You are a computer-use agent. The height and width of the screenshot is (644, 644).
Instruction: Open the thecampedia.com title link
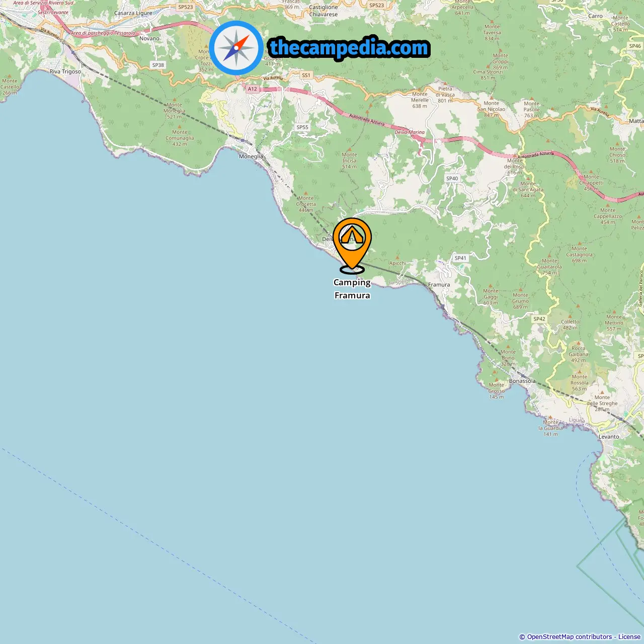click(349, 48)
